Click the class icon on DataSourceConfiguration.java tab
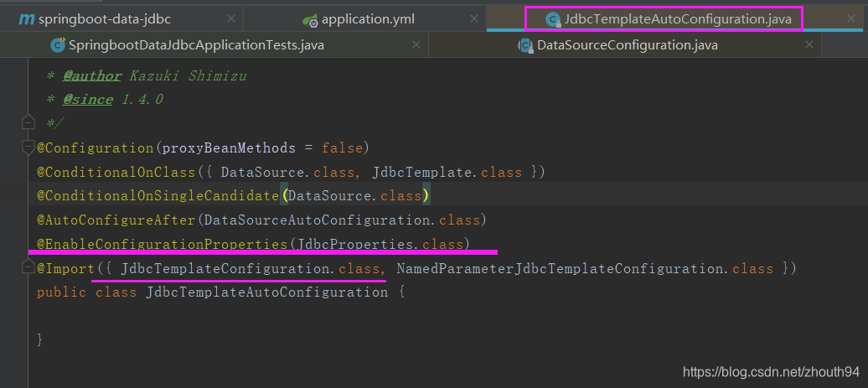 pyautogui.click(x=524, y=45)
